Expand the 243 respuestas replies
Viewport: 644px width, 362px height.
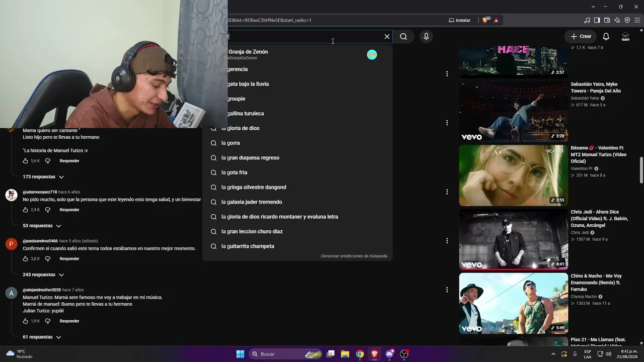tap(43, 275)
